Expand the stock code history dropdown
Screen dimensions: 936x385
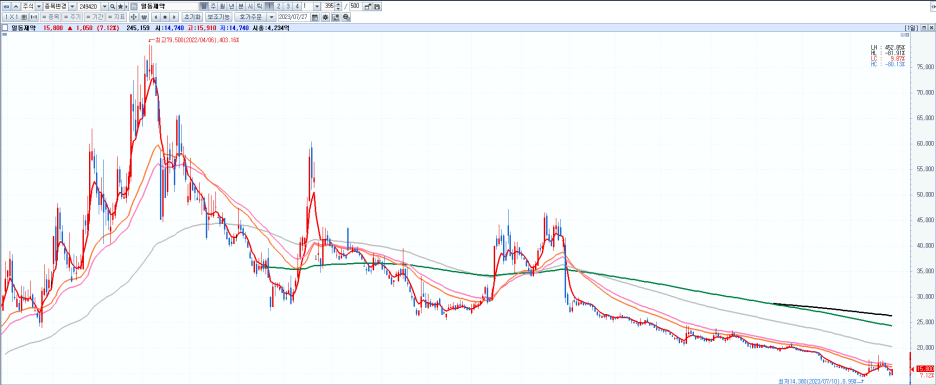click(x=104, y=6)
